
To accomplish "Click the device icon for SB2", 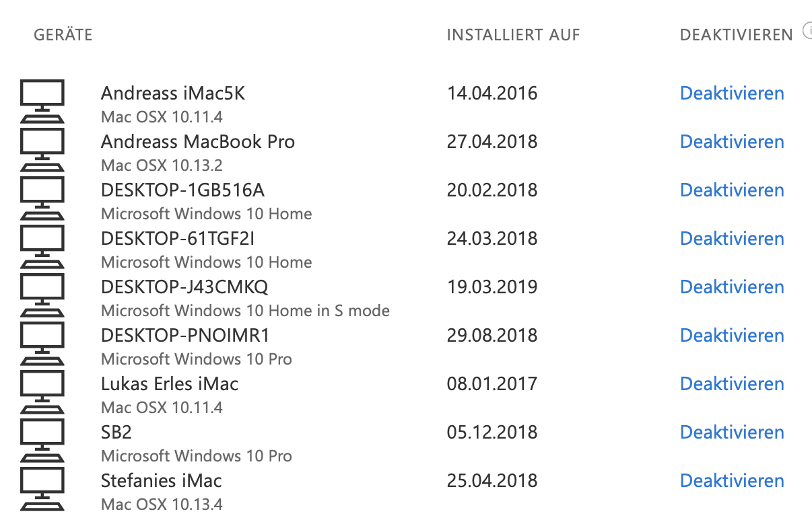I will pyautogui.click(x=42, y=440).
